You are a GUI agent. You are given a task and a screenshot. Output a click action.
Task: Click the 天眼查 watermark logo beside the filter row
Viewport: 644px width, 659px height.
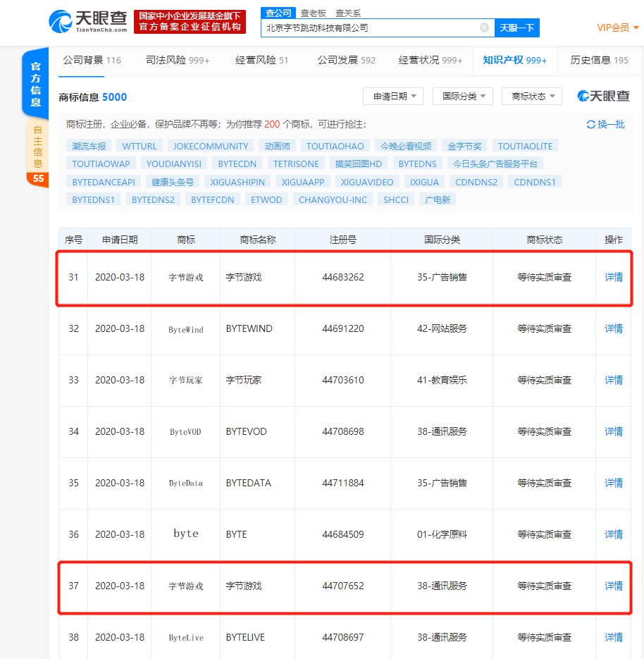point(604,96)
